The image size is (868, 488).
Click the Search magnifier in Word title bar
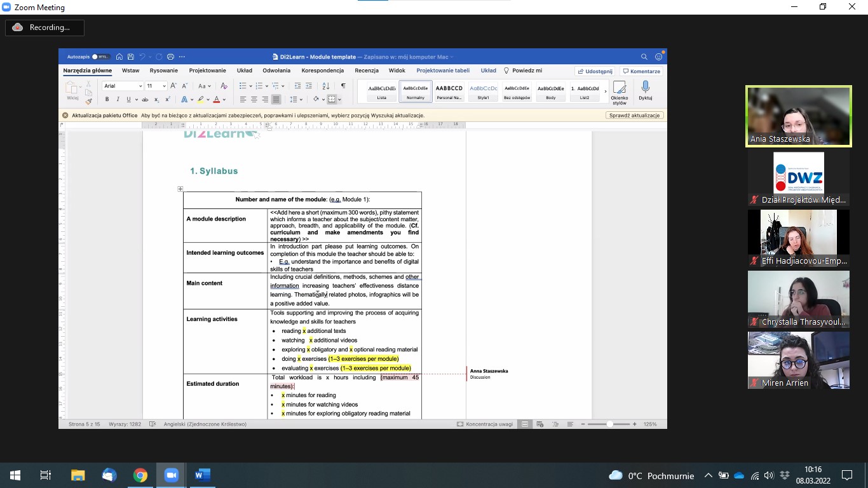[644, 57]
